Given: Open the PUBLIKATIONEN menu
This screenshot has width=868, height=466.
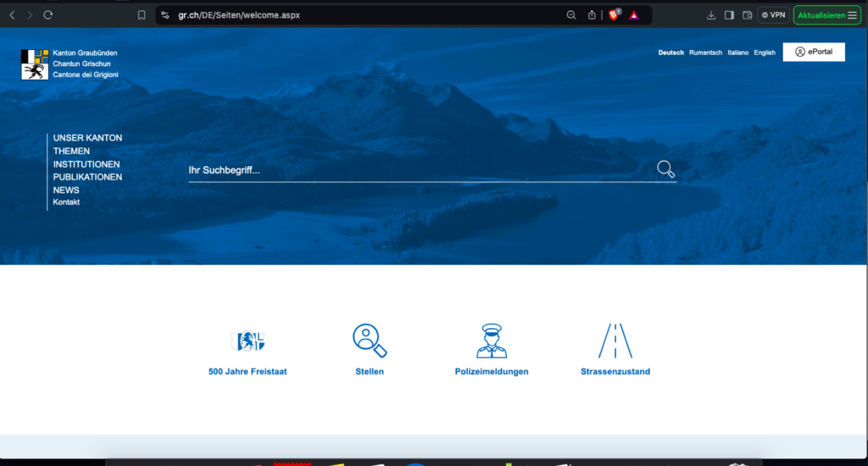Looking at the screenshot, I should pyautogui.click(x=87, y=177).
